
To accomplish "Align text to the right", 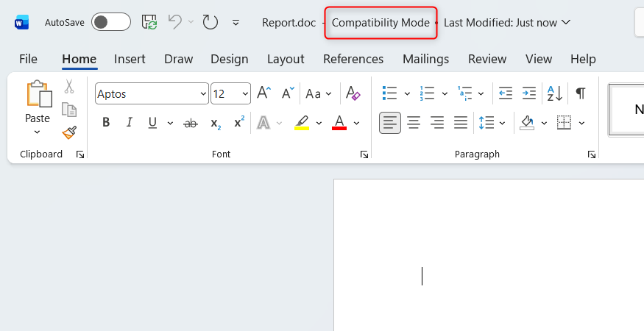I will [437, 122].
